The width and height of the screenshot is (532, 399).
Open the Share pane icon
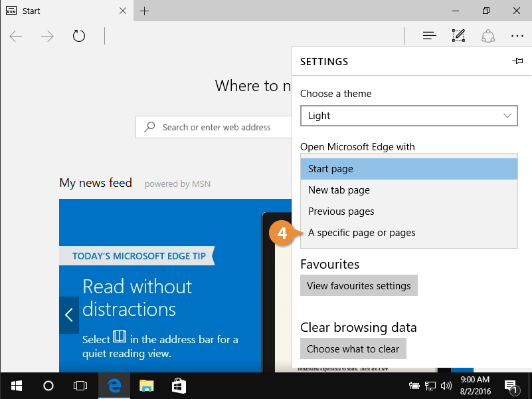(x=488, y=35)
